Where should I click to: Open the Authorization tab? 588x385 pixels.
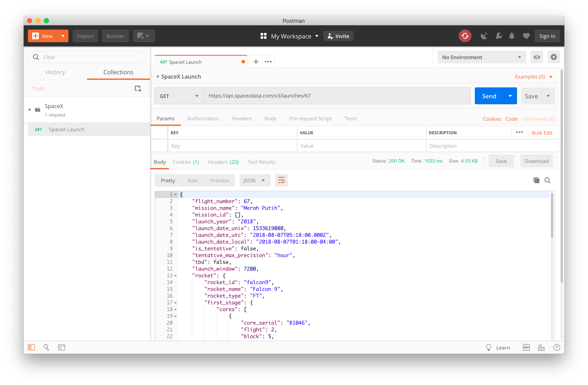[x=203, y=119]
